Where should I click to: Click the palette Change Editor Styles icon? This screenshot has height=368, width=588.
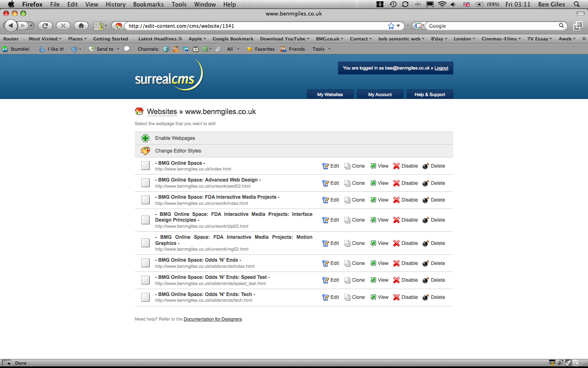[x=145, y=151]
